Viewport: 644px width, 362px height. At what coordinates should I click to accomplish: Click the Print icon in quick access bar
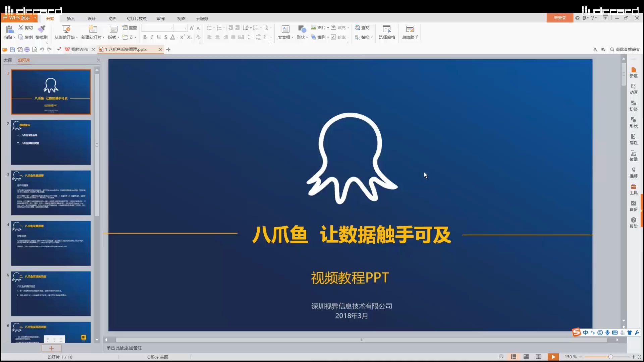(x=27, y=50)
